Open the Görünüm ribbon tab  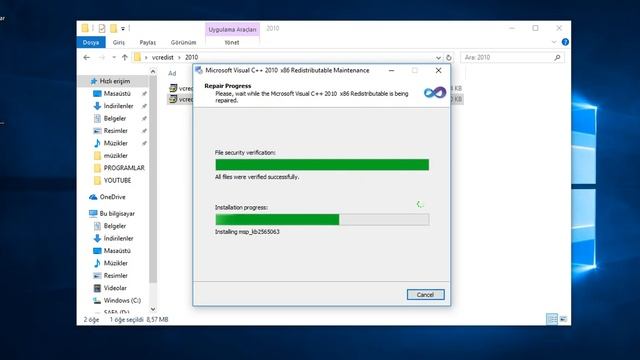(x=183, y=42)
